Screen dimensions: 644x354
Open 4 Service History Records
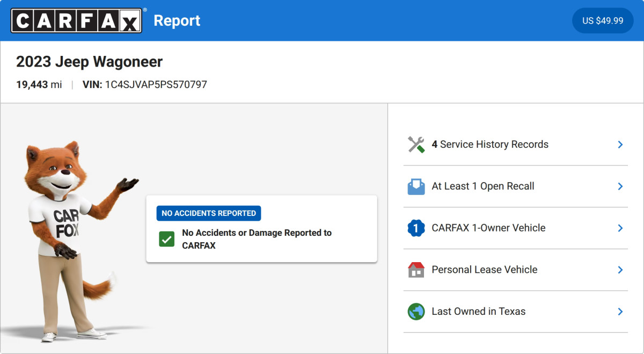point(516,145)
